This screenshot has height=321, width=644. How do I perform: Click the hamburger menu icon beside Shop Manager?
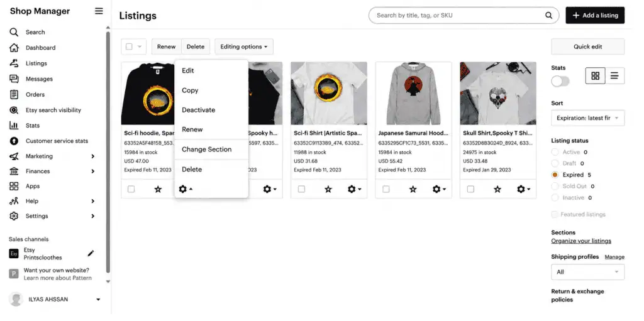99,11
